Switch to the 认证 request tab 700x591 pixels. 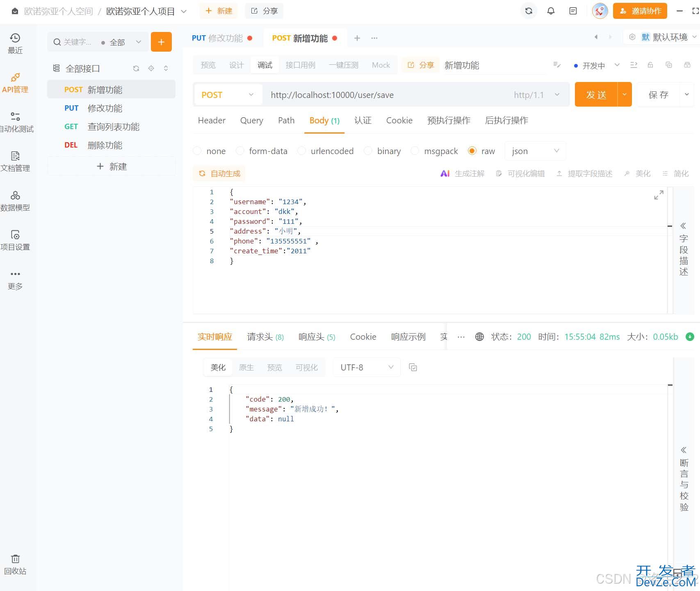tap(363, 120)
